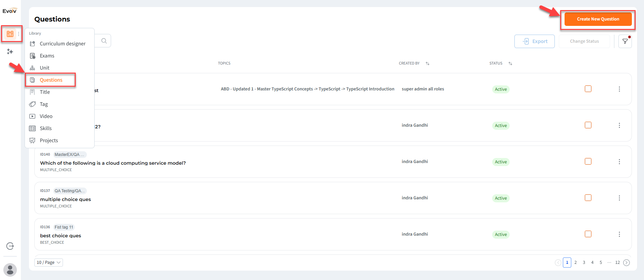Select current page 1 in pagination
Viewport: 644px width, 280px height.
click(567, 263)
